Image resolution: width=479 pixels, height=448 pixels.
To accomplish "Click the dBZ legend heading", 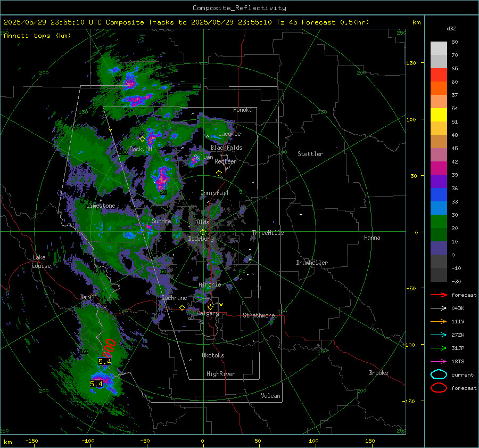I will pos(451,29).
